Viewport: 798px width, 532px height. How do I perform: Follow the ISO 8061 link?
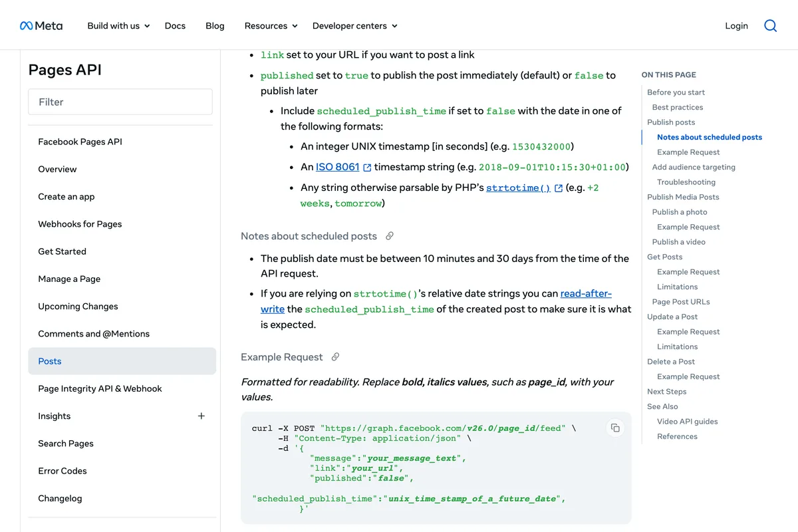click(x=337, y=167)
